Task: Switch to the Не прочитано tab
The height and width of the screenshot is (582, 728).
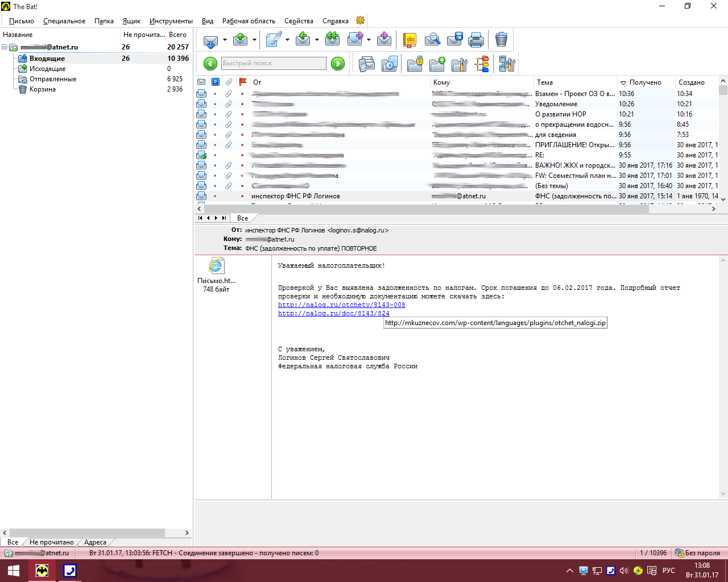Action: tap(52, 542)
